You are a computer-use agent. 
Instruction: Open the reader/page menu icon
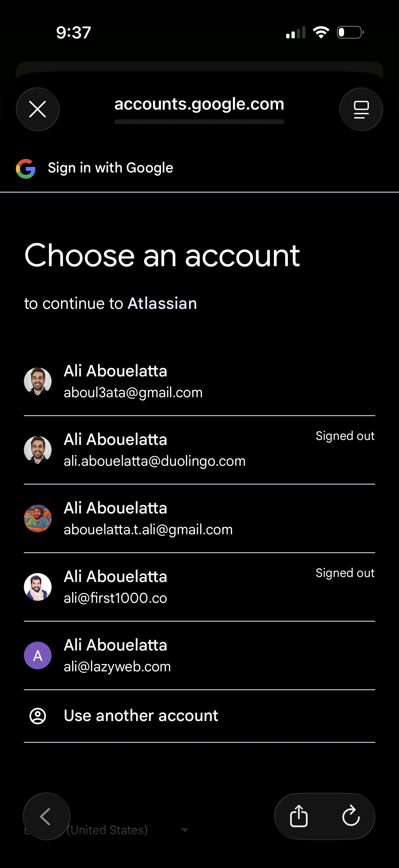pos(361,109)
